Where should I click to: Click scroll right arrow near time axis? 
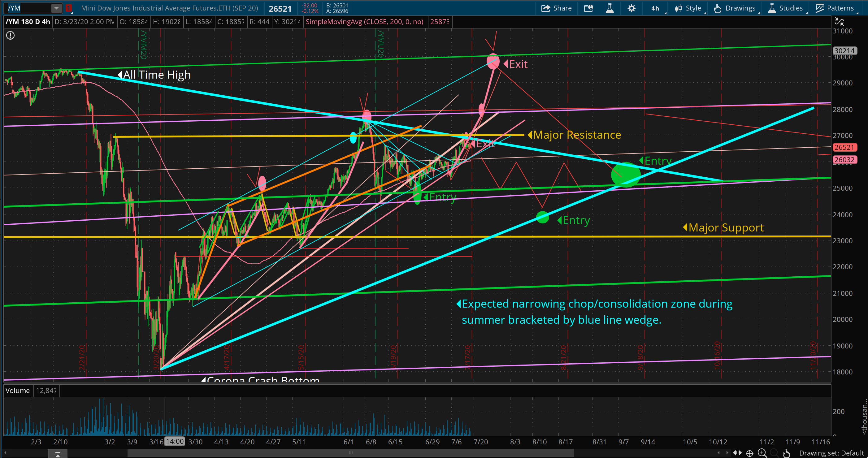coord(727,453)
